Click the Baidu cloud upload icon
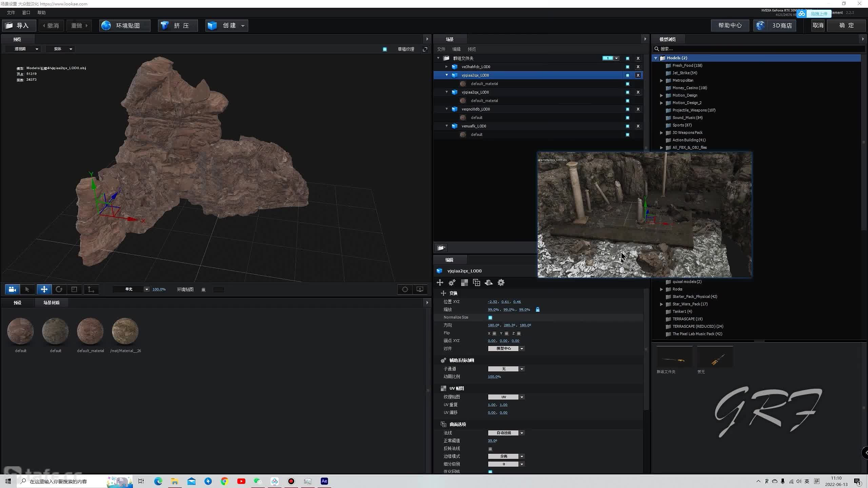868x488 pixels. pyautogui.click(x=802, y=14)
